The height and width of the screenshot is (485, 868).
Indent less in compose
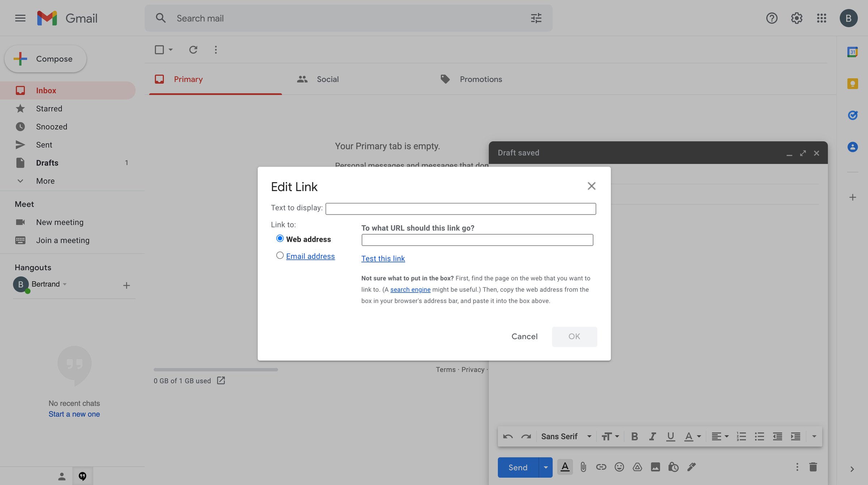(x=777, y=436)
